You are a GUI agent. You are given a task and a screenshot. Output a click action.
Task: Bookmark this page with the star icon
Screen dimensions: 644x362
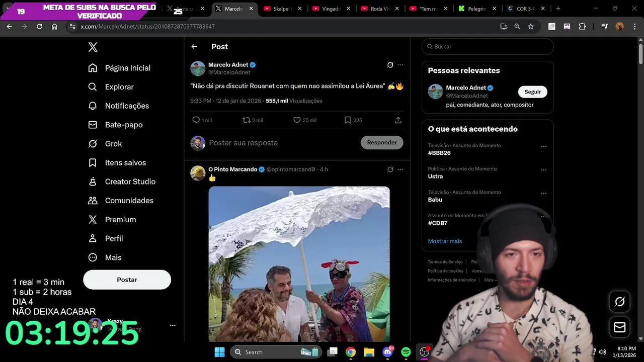[531, 27]
